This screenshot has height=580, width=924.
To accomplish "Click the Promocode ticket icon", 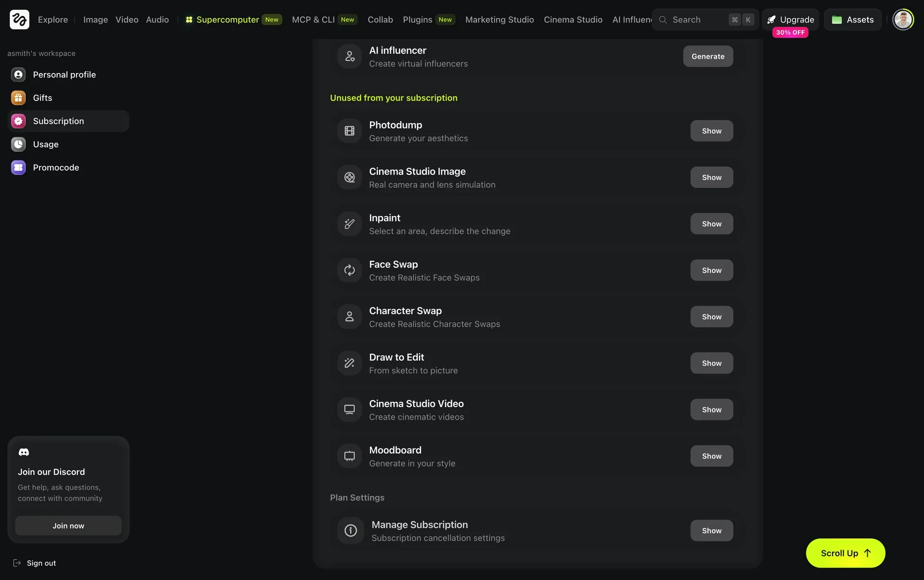I will [x=18, y=168].
